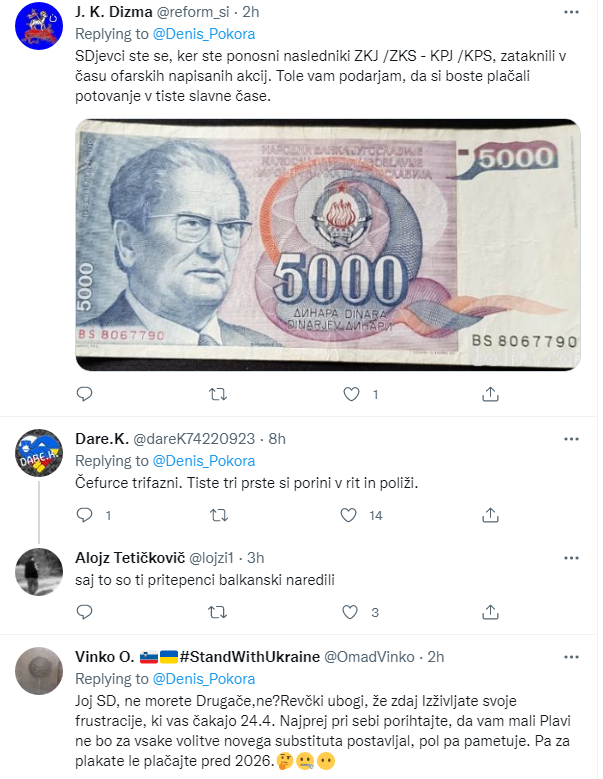The height and width of the screenshot is (779, 603).
Task: Reply to Dare.K.'s tweet
Action: coord(84,515)
